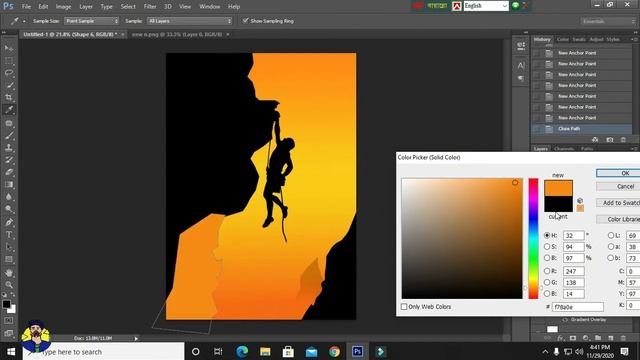The image size is (640, 360).
Task: Select the Healing Brush tool
Action: [9, 123]
